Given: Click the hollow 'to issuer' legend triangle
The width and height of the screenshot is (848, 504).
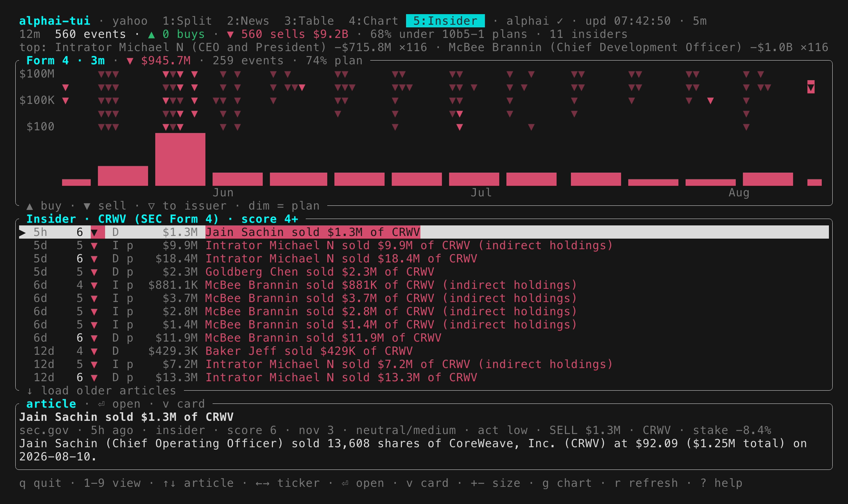Looking at the screenshot, I should click(152, 206).
